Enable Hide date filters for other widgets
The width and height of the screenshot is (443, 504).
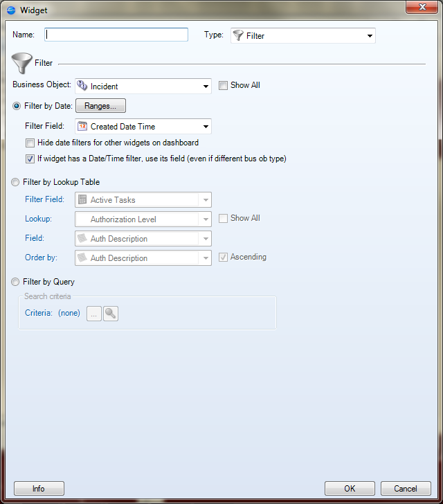coord(30,143)
